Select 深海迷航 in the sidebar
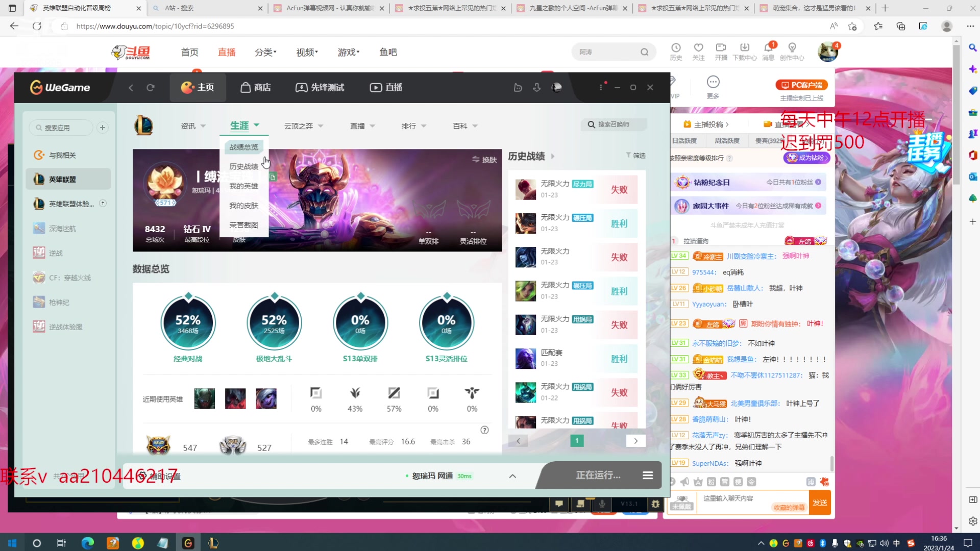Screen dimensions: 980x551 [x=68, y=229]
